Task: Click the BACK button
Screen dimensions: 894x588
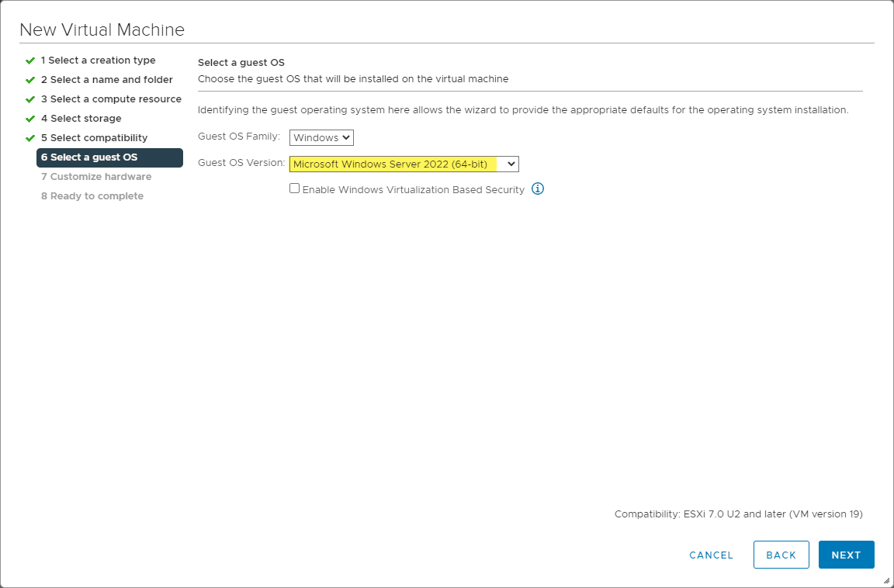Action: [x=781, y=555]
